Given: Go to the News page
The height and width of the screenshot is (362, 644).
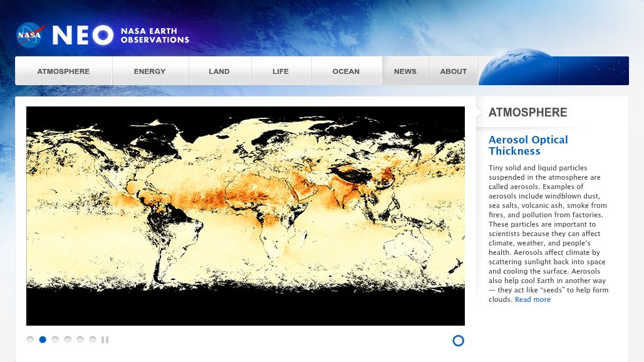Looking at the screenshot, I should (x=405, y=71).
